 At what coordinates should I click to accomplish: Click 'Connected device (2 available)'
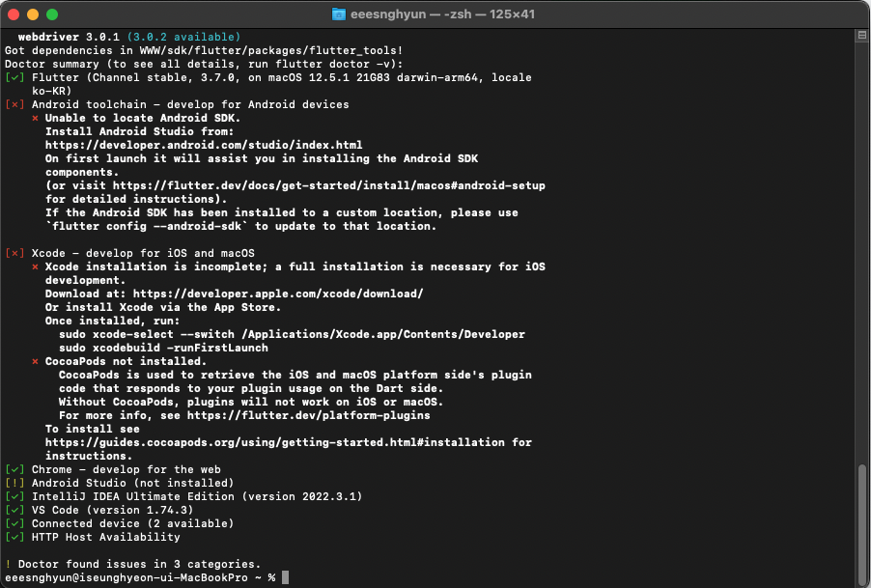click(x=132, y=523)
